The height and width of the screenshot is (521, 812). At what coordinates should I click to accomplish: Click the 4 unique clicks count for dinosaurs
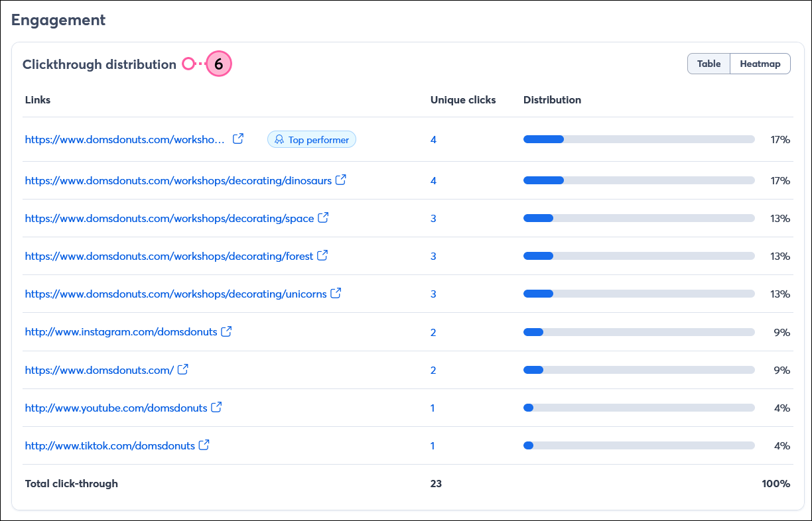433,180
